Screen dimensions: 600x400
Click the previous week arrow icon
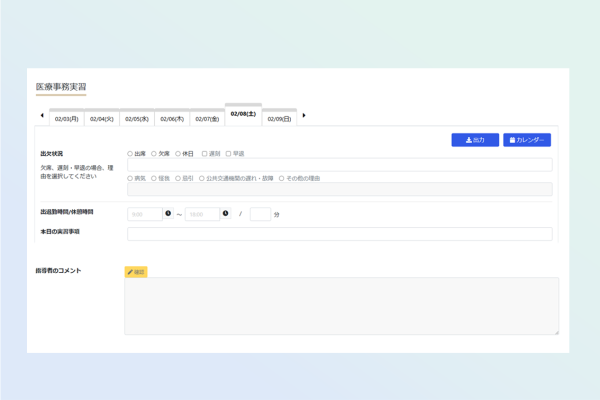(42, 116)
